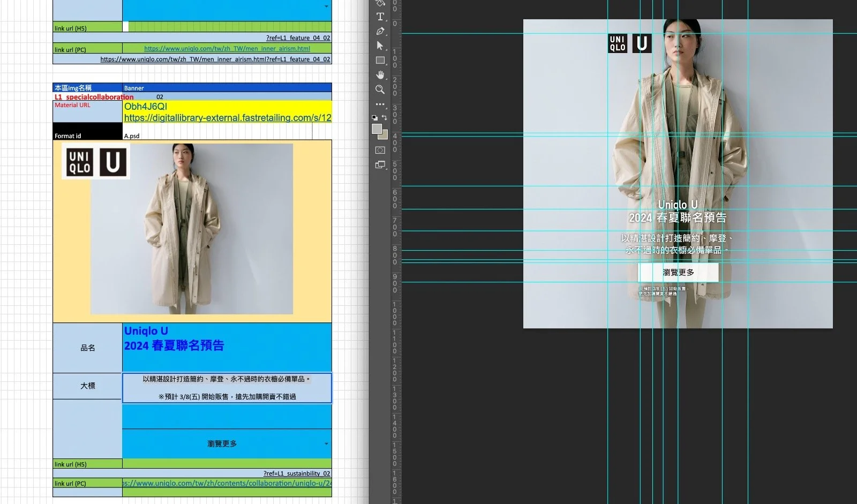The image size is (857, 504).
Task: Select the cell with 以精湛設計打造簡約 description
Action: click(x=227, y=388)
